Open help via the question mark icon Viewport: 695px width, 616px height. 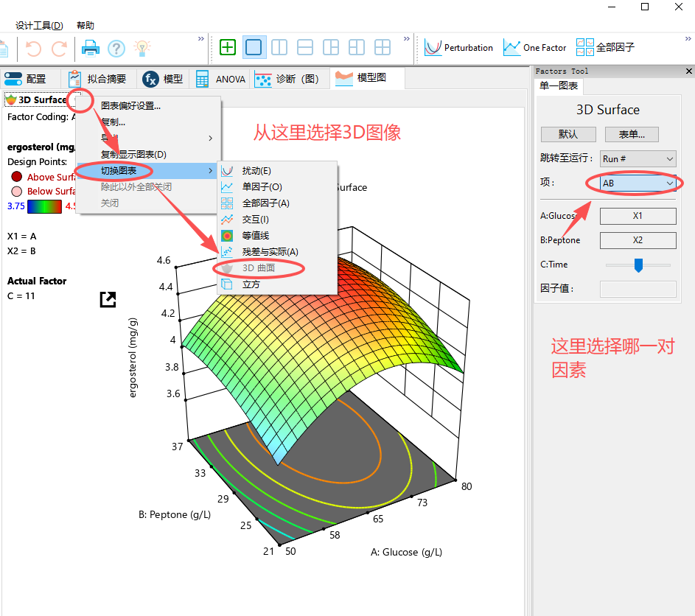point(118,47)
